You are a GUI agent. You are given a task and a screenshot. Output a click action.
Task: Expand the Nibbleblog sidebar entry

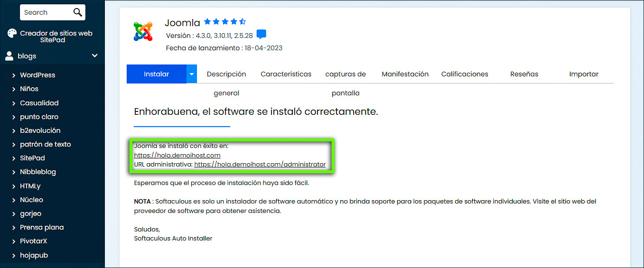tap(37, 172)
